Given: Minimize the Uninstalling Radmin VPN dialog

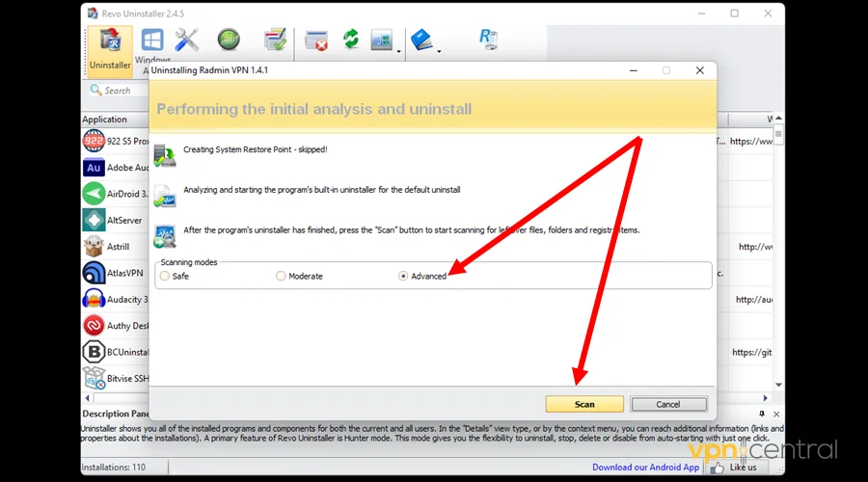Looking at the screenshot, I should click(634, 70).
